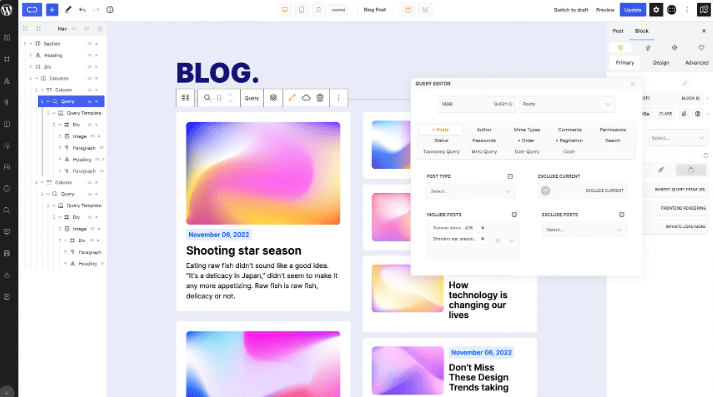Open the Post Type select dropdown
This screenshot has width=713, height=397.
point(470,191)
